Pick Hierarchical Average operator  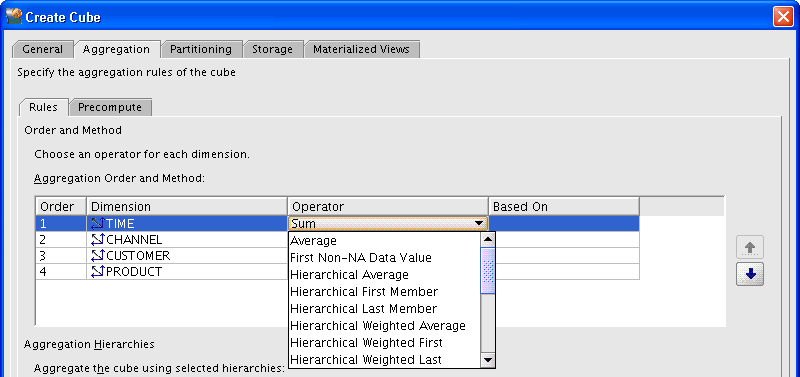pyautogui.click(x=384, y=274)
